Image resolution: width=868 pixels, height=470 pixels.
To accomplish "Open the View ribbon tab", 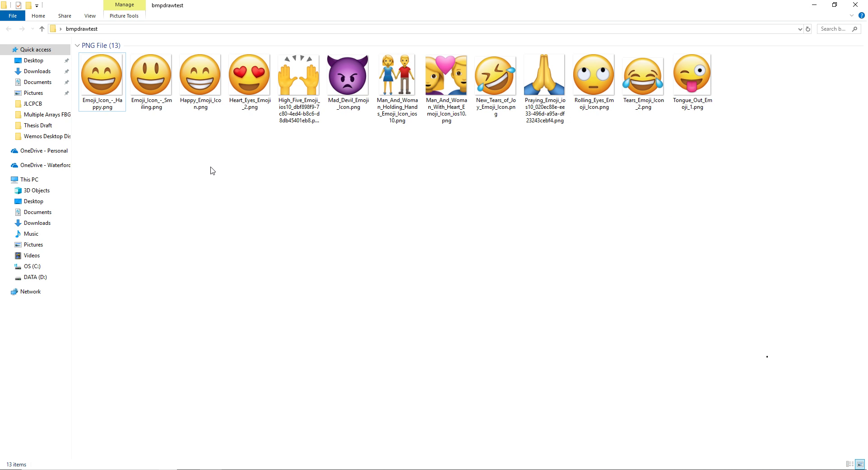I will coord(90,16).
